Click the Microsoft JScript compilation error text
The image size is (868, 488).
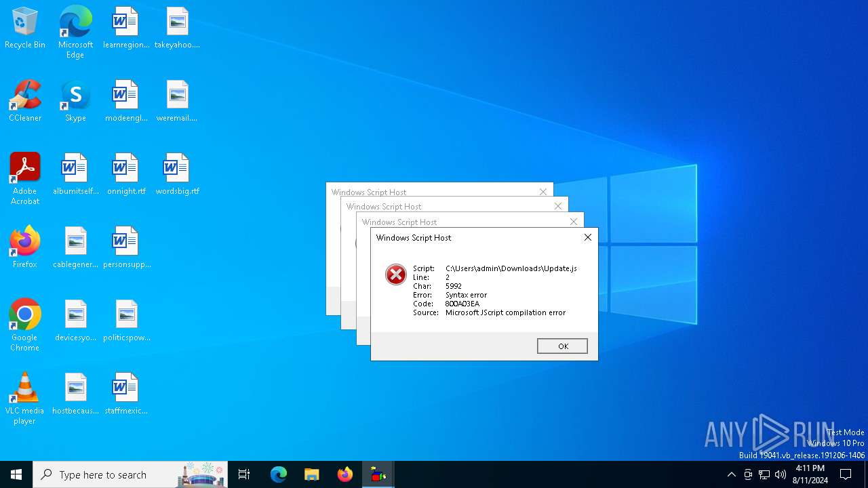(x=505, y=312)
